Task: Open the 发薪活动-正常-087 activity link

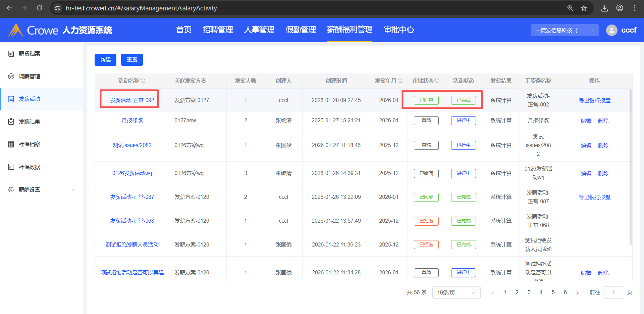Action: point(132,197)
